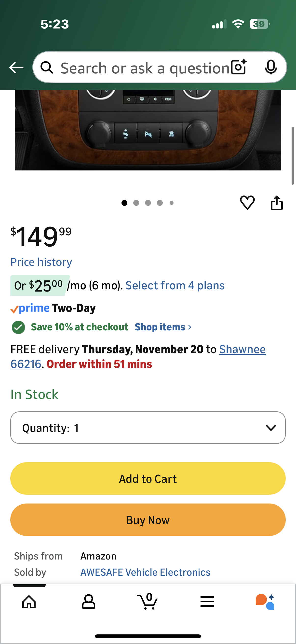This screenshot has width=296, height=644.
Task: Tap the microphone voice search icon
Action: coord(271,67)
